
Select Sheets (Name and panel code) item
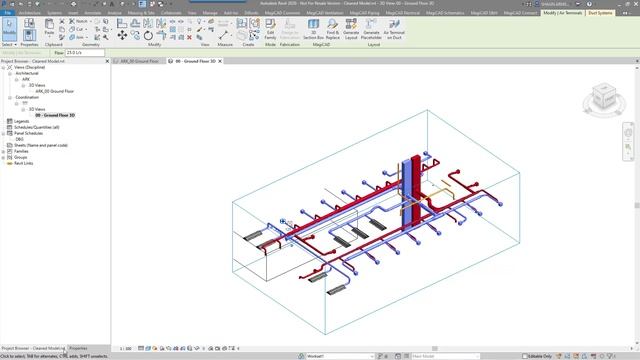point(41,145)
